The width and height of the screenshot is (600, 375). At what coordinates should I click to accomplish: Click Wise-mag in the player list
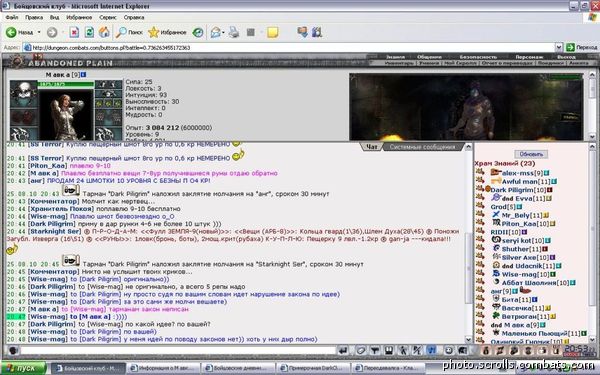pos(520,274)
